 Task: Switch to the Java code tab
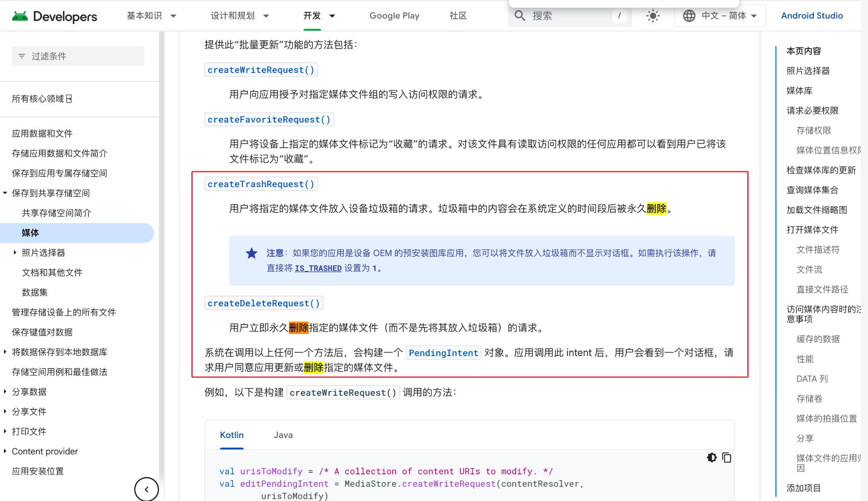pyautogui.click(x=283, y=435)
